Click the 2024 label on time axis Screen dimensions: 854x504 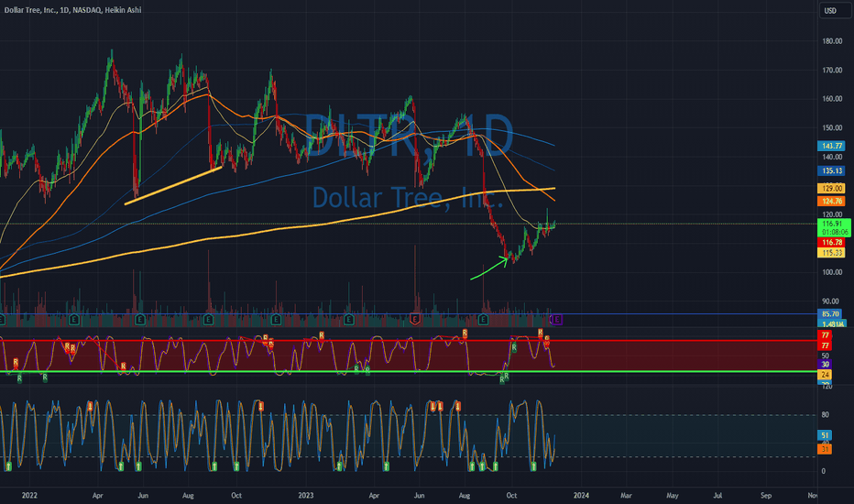tap(581, 495)
